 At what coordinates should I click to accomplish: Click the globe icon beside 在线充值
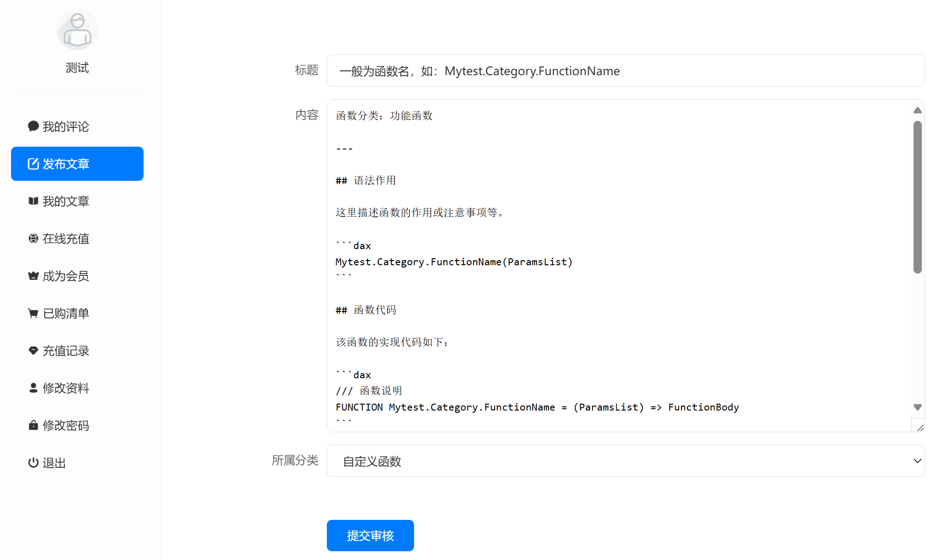click(x=33, y=238)
